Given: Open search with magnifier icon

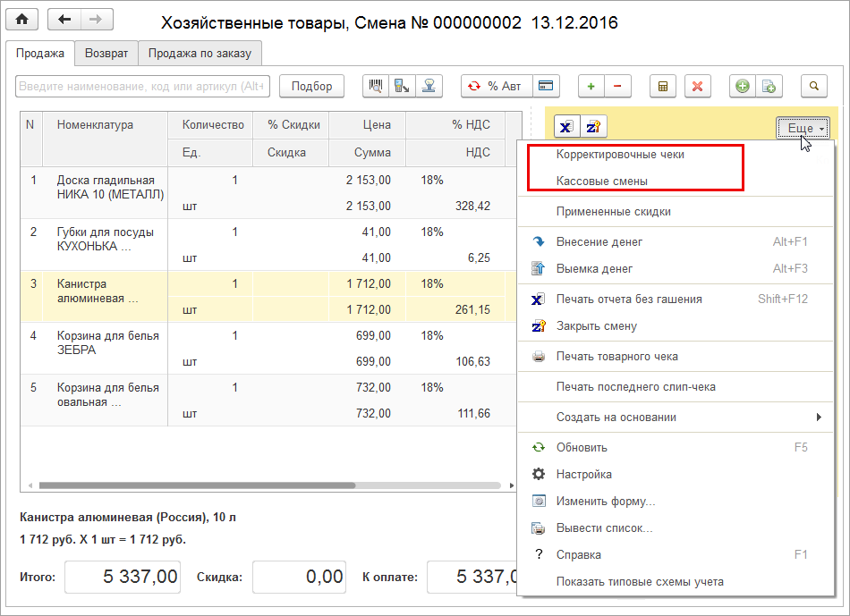Looking at the screenshot, I should (813, 86).
